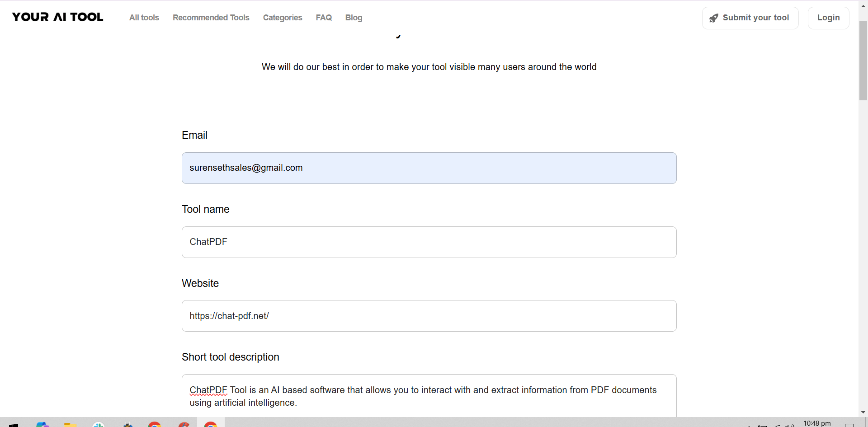The width and height of the screenshot is (868, 427).
Task: Click the Submit your tool button
Action: (750, 18)
